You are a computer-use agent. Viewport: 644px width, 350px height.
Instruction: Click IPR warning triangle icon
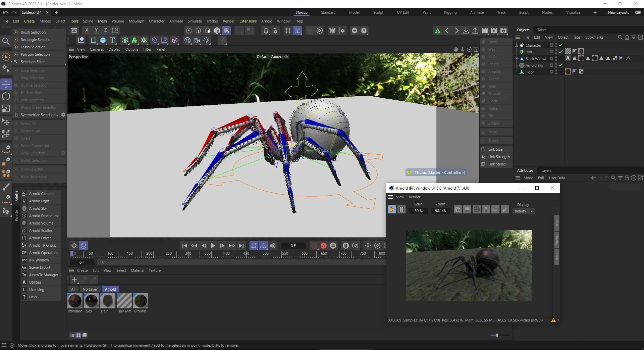pos(553,320)
